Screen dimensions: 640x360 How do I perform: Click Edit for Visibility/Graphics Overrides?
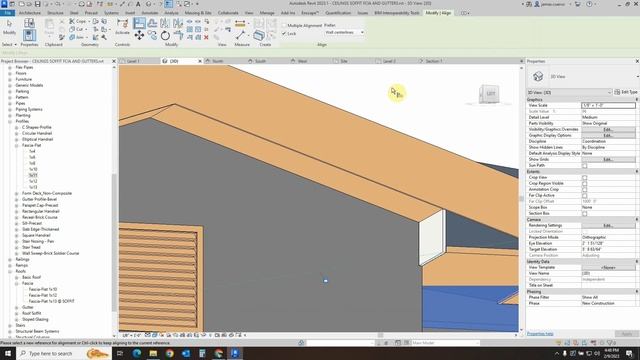point(608,129)
